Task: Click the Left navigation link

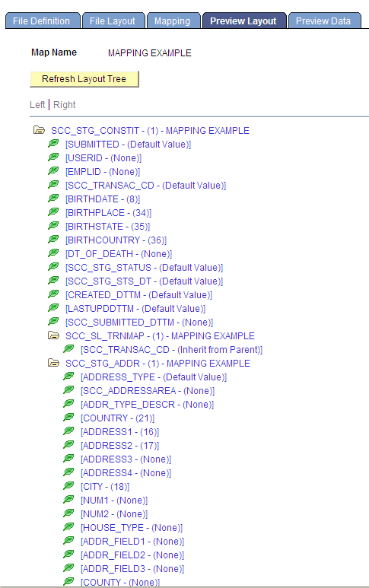Action: tap(37, 105)
